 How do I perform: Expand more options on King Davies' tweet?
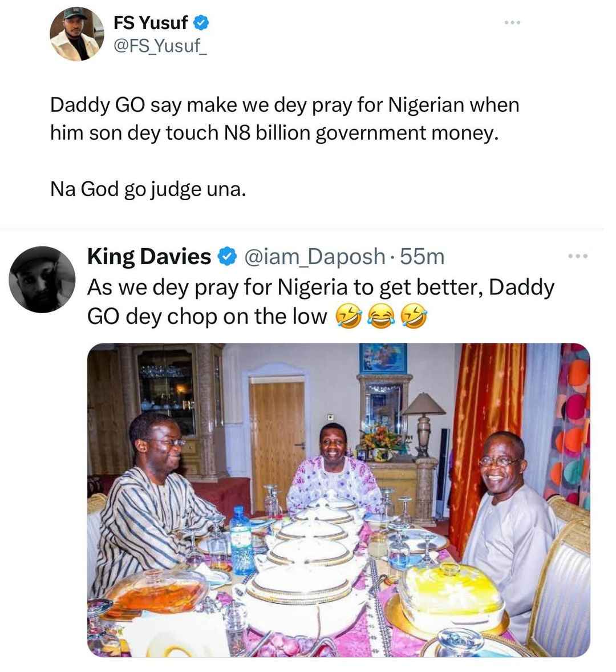(x=577, y=256)
